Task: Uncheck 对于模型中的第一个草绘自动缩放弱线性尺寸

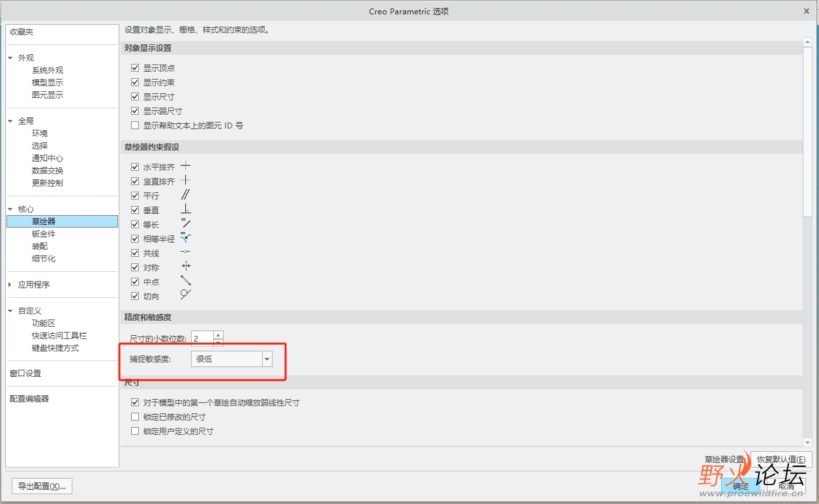Action: click(135, 402)
